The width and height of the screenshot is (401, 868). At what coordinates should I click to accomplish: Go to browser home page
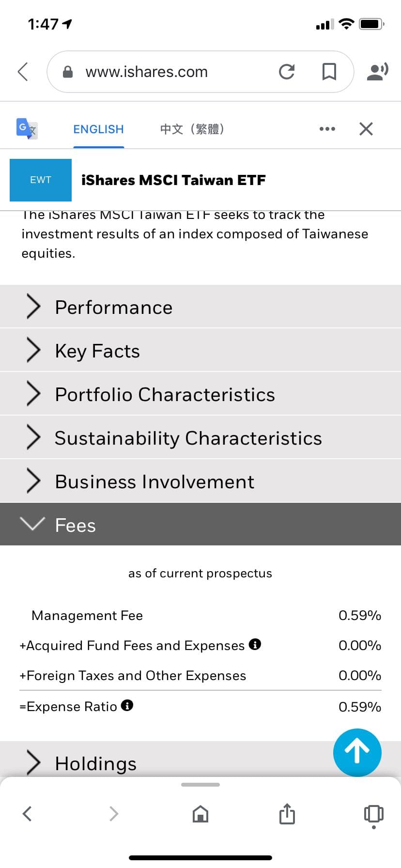(x=200, y=814)
